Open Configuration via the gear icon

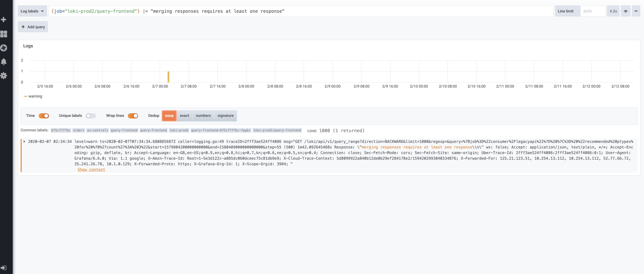pyautogui.click(x=4, y=76)
